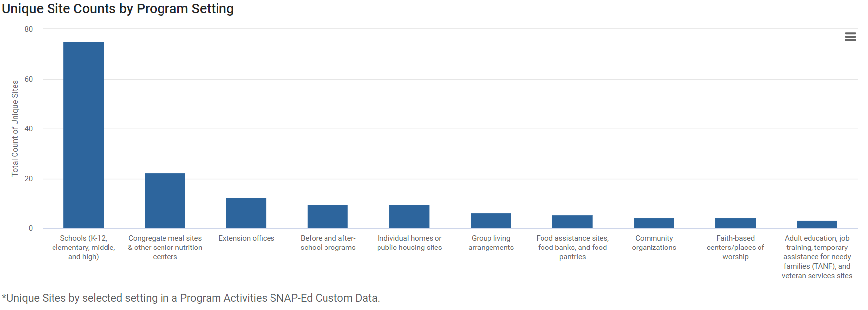The height and width of the screenshot is (310, 868).
Task: Click the Faith-based centers bar
Action: (735, 223)
